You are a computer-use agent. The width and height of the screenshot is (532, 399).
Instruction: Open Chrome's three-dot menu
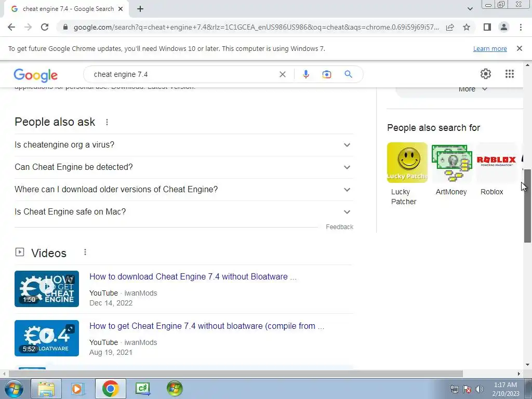(x=521, y=27)
